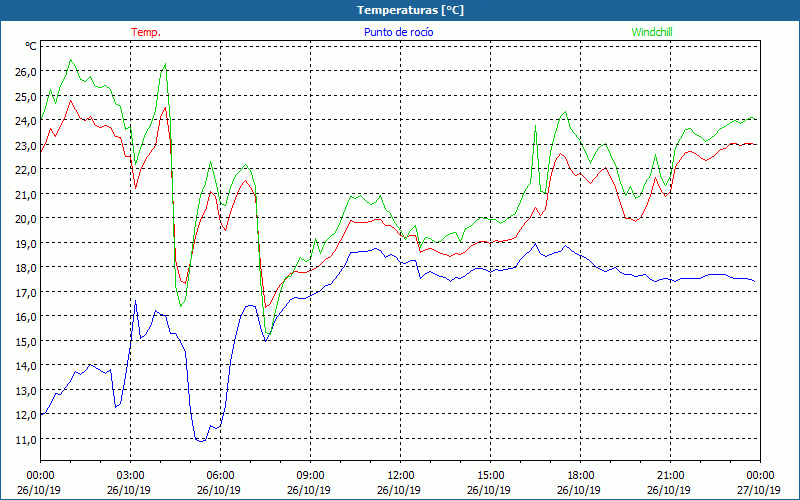The image size is (800, 500).
Task: Click the 17,0 y-axis value
Action: pos(26,292)
